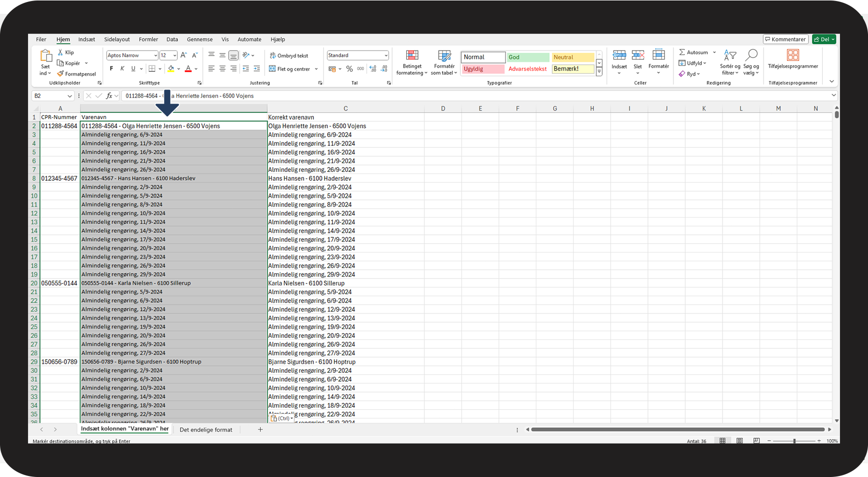Toggle Ombryd tekst text wrapping
This screenshot has width=868, height=477.
tap(289, 56)
